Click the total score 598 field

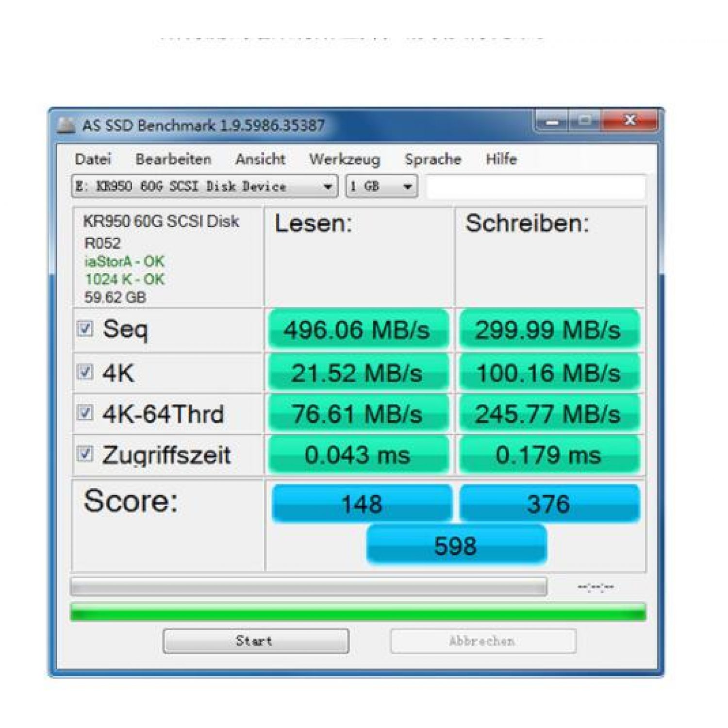[x=456, y=546]
